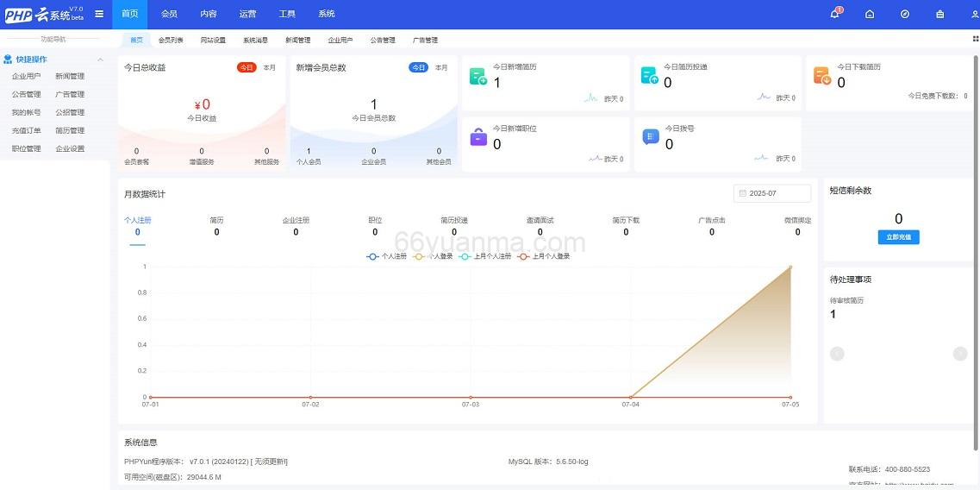Open the 首页 top navigation menu

(130, 14)
